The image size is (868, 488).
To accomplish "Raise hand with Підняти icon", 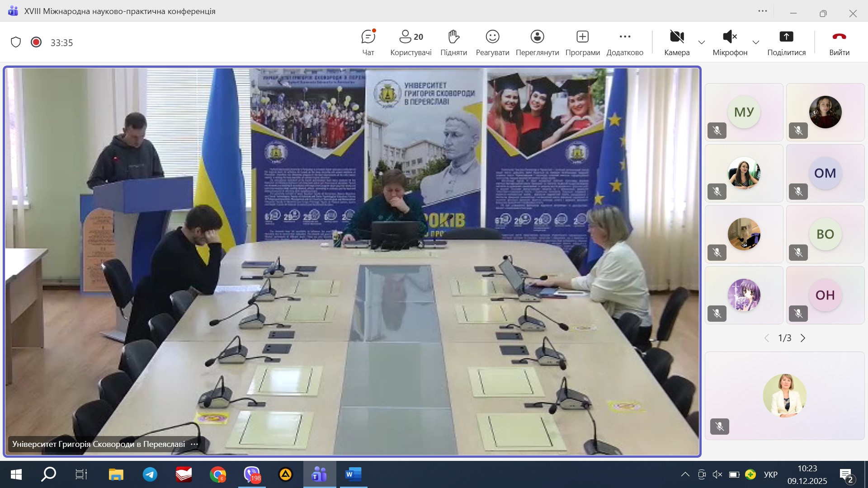I will point(453,42).
